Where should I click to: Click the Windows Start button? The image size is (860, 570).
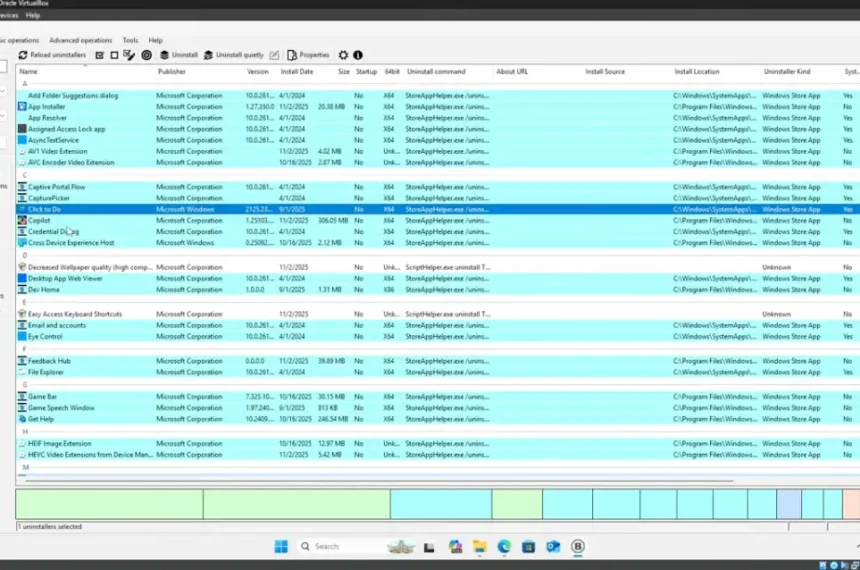281,546
